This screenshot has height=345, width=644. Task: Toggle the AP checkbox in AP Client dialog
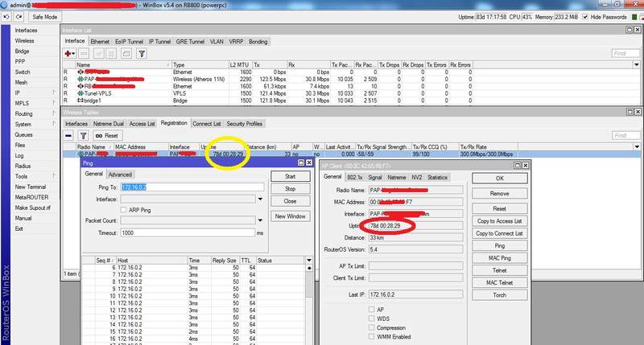(372, 310)
